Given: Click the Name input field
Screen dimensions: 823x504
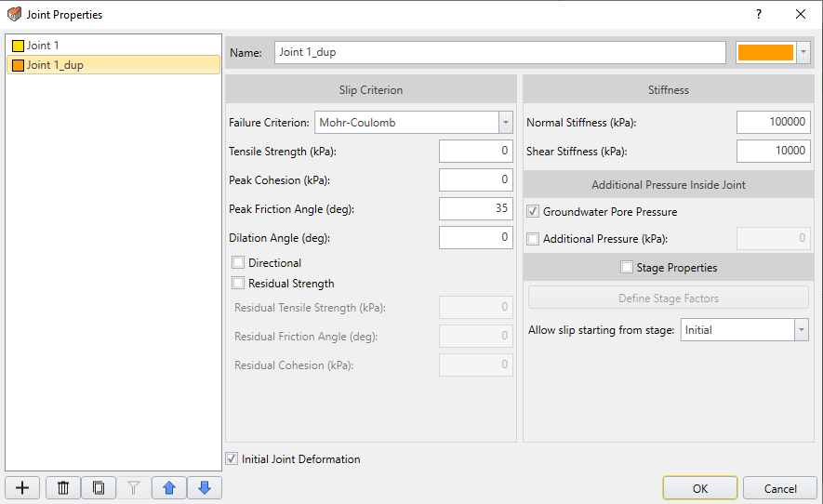Looking at the screenshot, I should 499,52.
